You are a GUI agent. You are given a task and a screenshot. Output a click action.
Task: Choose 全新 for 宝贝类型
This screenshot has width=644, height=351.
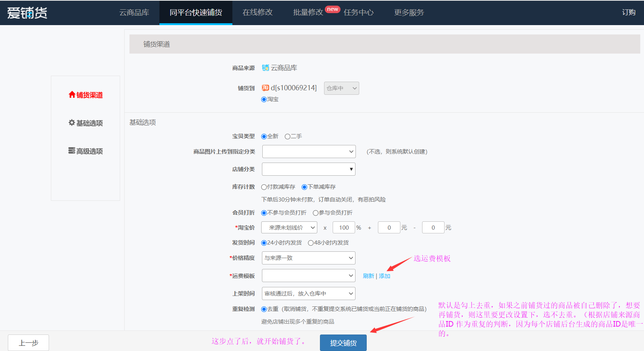click(264, 136)
